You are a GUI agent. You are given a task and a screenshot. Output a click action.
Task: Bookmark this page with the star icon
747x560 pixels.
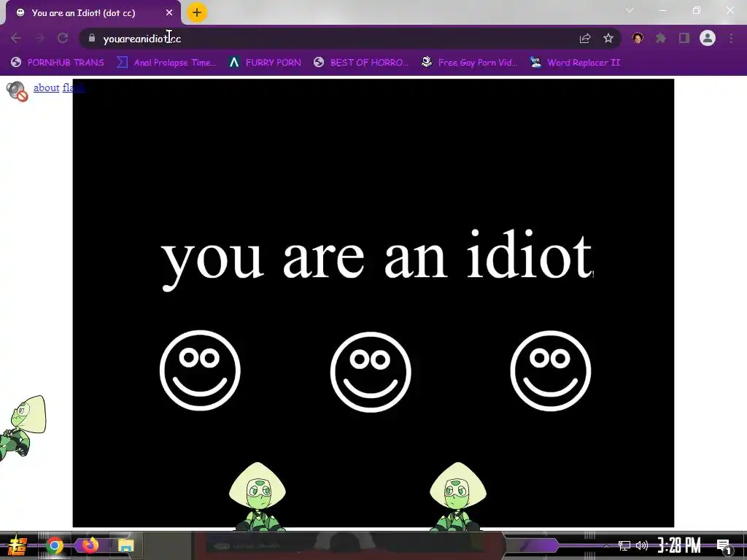point(608,38)
